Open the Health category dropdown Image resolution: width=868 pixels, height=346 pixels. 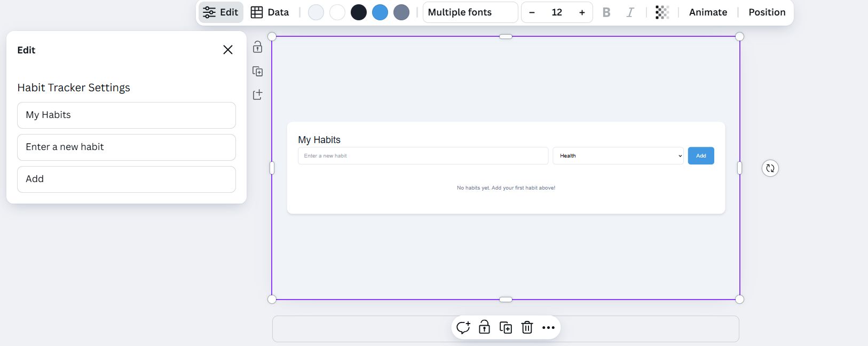coord(618,156)
